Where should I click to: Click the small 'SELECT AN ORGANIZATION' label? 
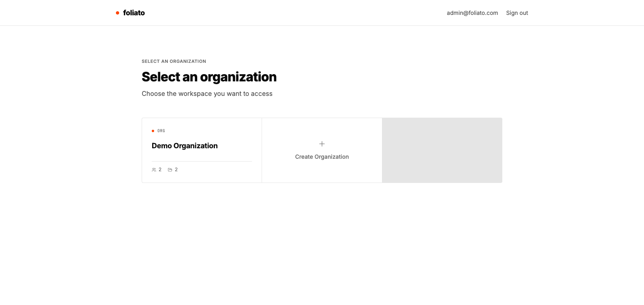coord(174,61)
